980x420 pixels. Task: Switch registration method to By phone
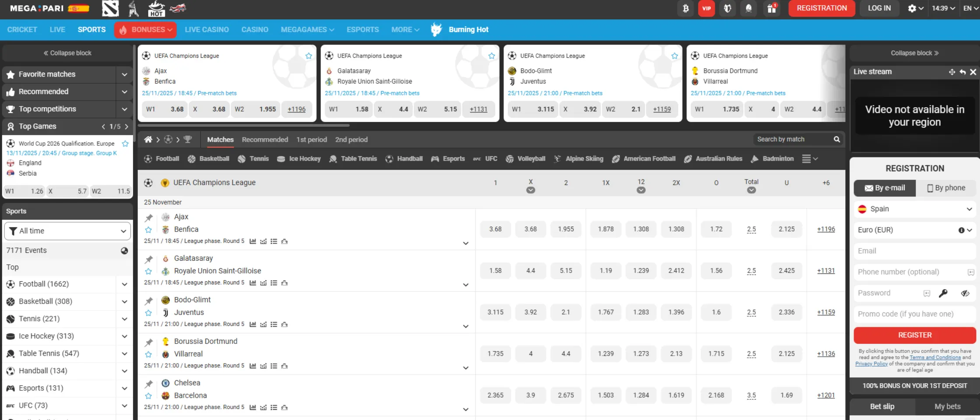pos(946,188)
